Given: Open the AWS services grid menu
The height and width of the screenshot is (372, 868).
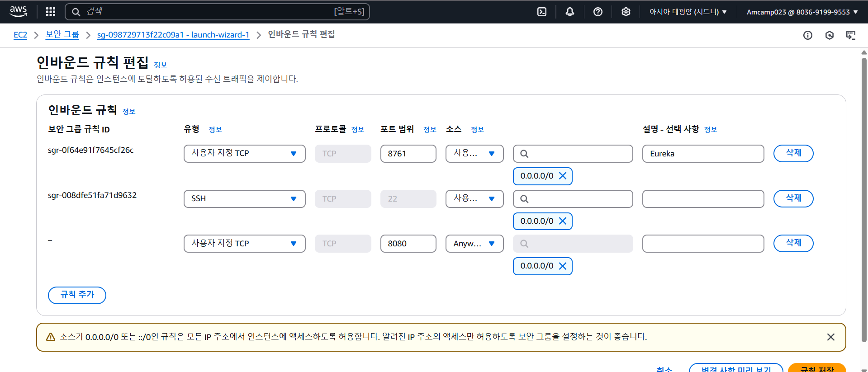Looking at the screenshot, I should (x=51, y=12).
